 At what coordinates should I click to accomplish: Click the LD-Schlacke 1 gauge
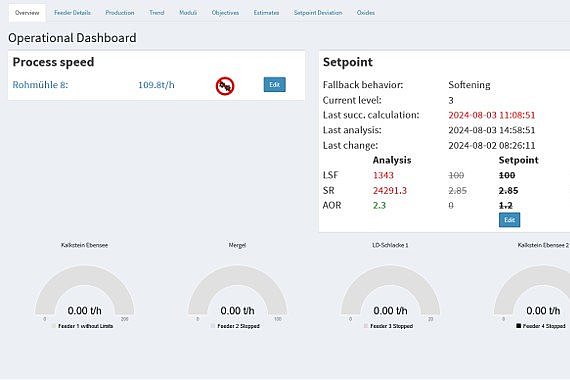point(390,291)
